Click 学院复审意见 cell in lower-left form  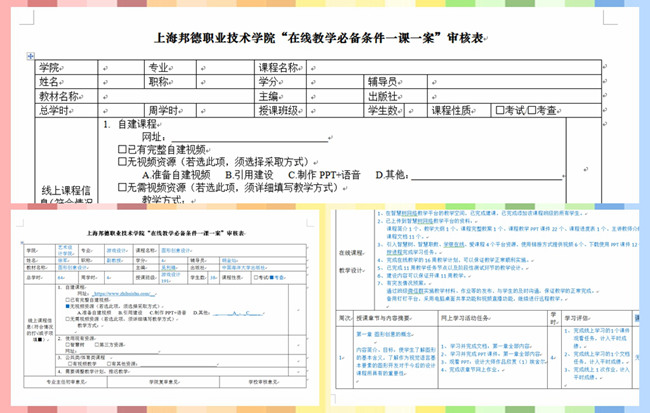click(163, 382)
